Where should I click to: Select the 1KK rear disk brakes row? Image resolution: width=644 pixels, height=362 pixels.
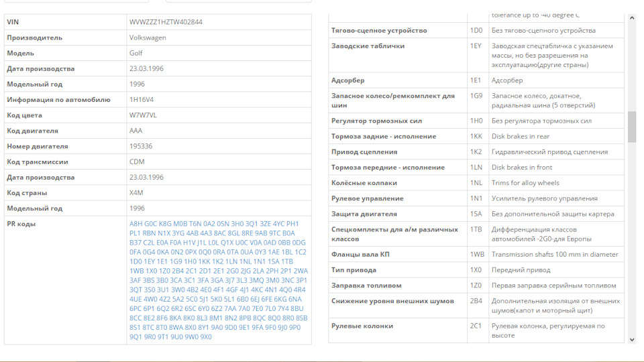click(476, 137)
